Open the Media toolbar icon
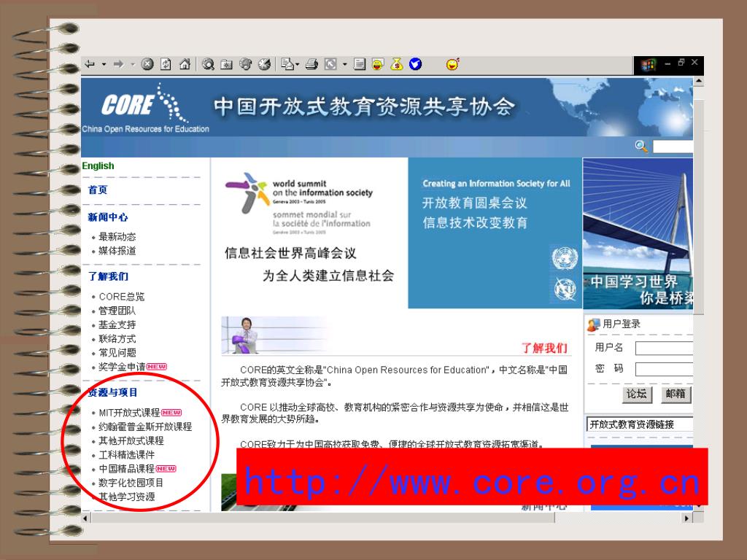Screen dimensions: 747x560 (245, 64)
